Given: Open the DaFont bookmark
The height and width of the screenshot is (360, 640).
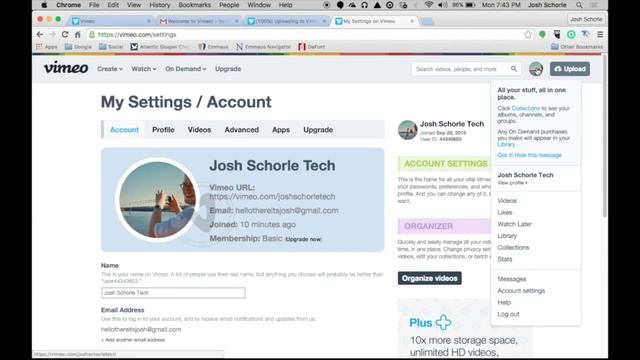Looking at the screenshot, I should click(x=312, y=47).
